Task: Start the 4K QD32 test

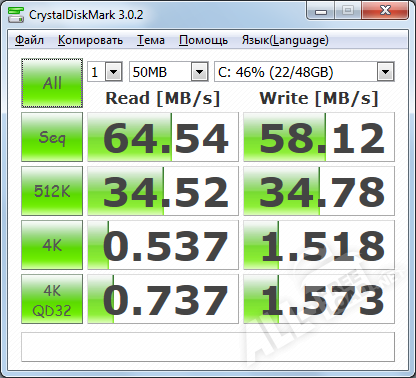Action: 52,299
